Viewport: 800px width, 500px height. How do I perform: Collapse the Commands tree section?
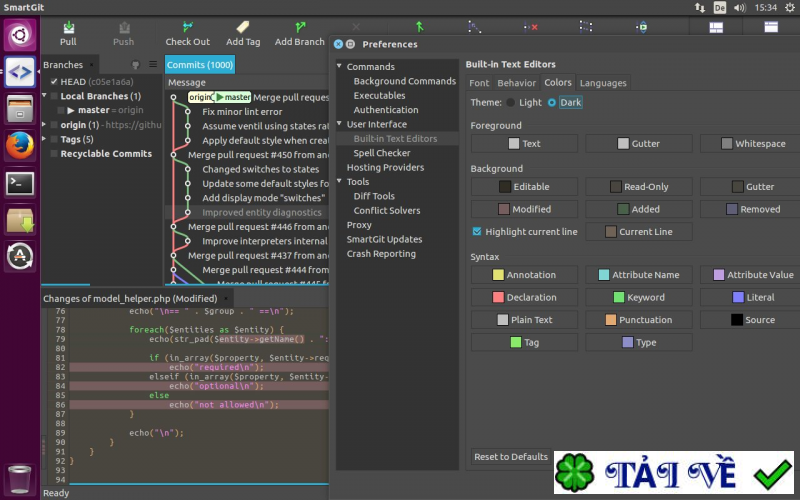(339, 67)
